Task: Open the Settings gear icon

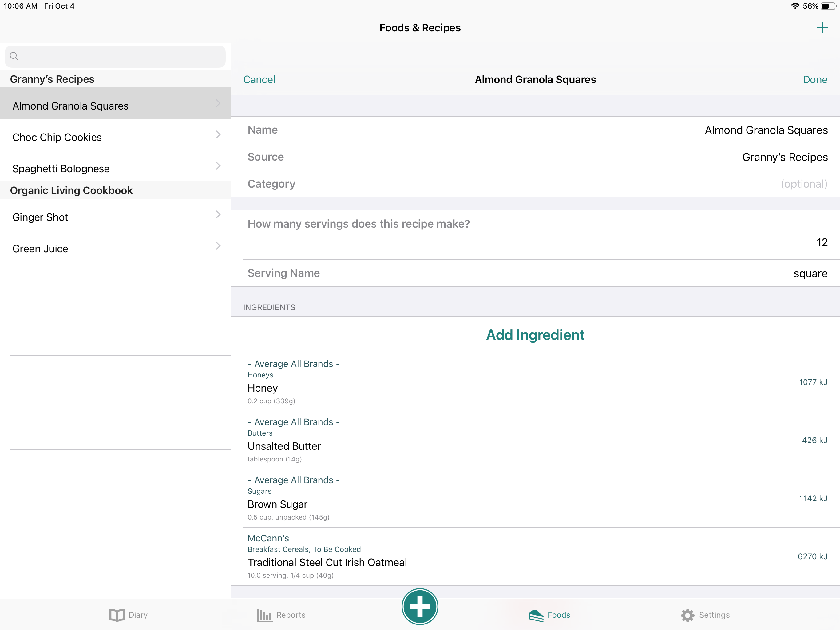Action: tap(687, 615)
